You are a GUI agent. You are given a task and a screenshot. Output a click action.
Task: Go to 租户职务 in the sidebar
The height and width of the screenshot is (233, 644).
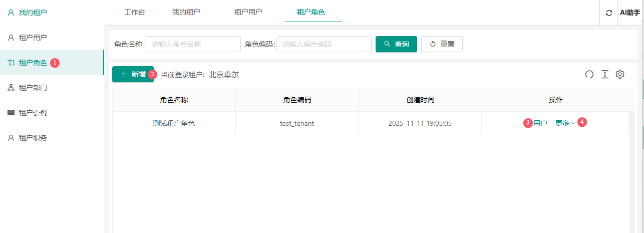(33, 138)
